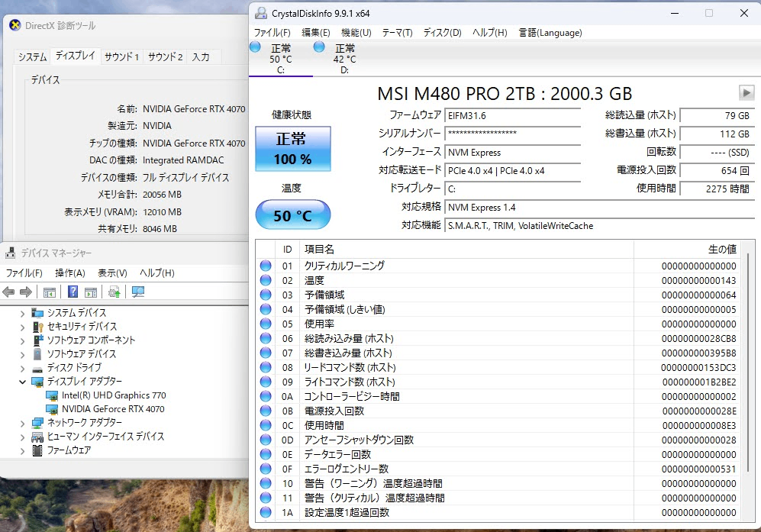Click the blue status dot for Critical Warning row
The width and height of the screenshot is (761, 532).
click(x=266, y=266)
